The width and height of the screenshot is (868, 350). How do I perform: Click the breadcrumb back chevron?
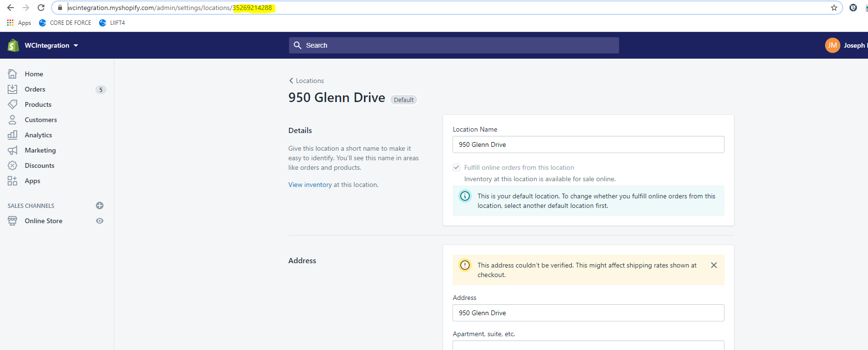click(x=291, y=81)
